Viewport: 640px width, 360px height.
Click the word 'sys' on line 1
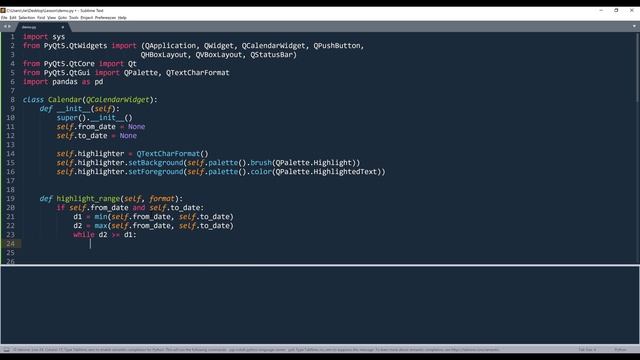pyautogui.click(x=58, y=37)
